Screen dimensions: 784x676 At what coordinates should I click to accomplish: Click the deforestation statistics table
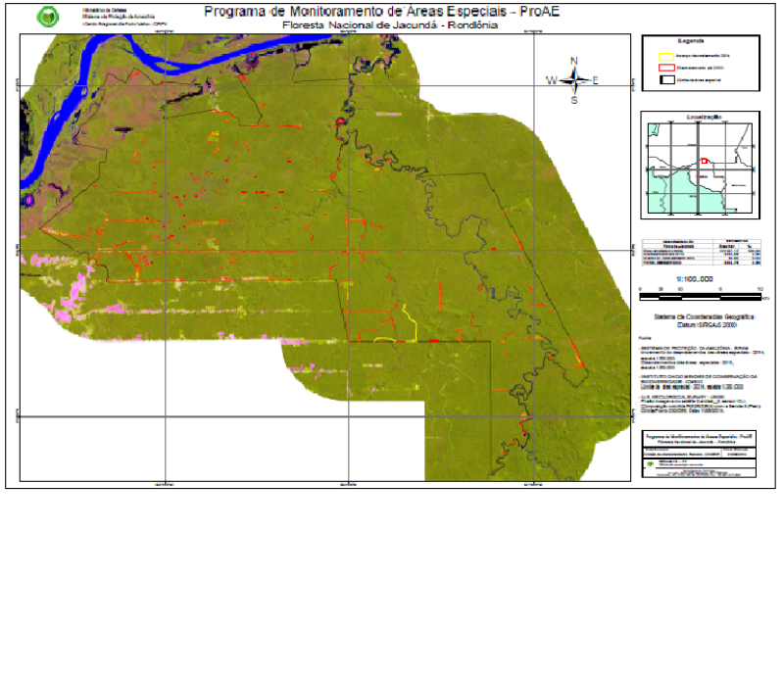tap(700, 252)
